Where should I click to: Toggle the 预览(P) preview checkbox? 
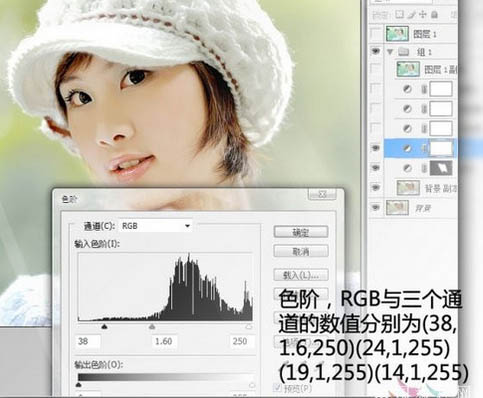(x=277, y=387)
